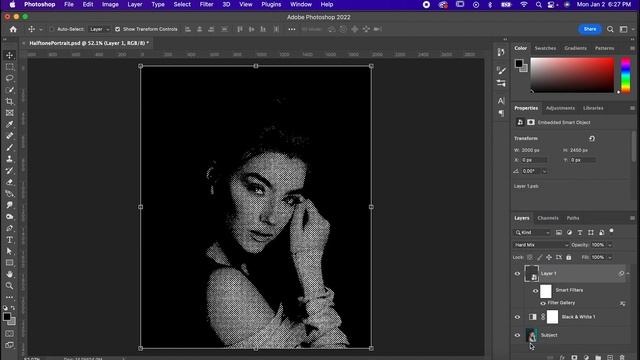Viewport: 640px width, 360px height.
Task: Select the Zoom tool
Action: 10,286
